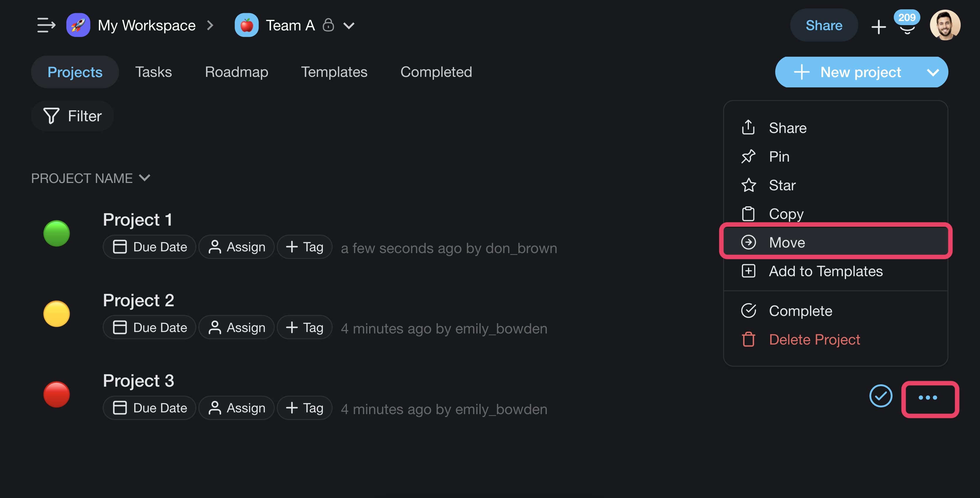Click the sidebar collapse menu icon
The image size is (980, 498).
[x=46, y=25]
